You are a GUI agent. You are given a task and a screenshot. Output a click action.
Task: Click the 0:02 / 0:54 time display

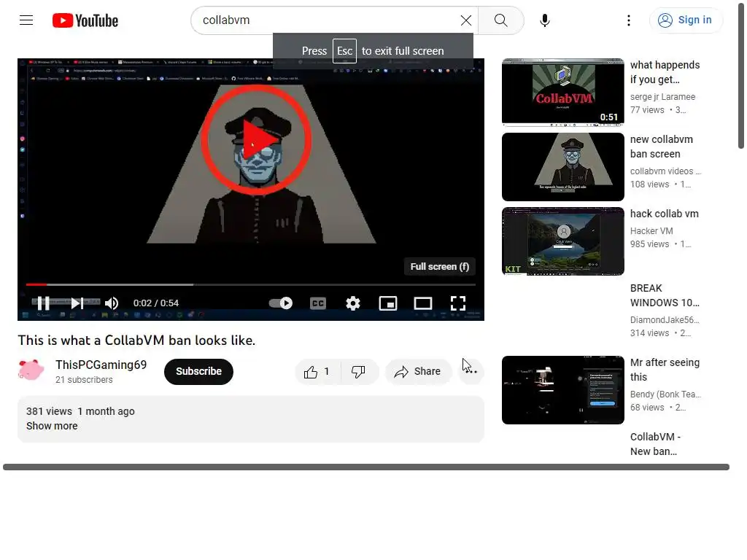pyautogui.click(x=156, y=303)
